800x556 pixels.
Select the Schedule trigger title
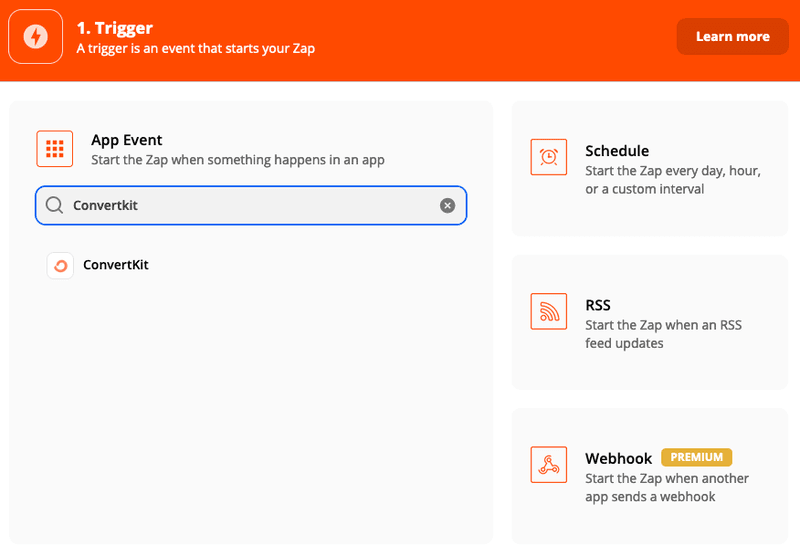point(617,151)
